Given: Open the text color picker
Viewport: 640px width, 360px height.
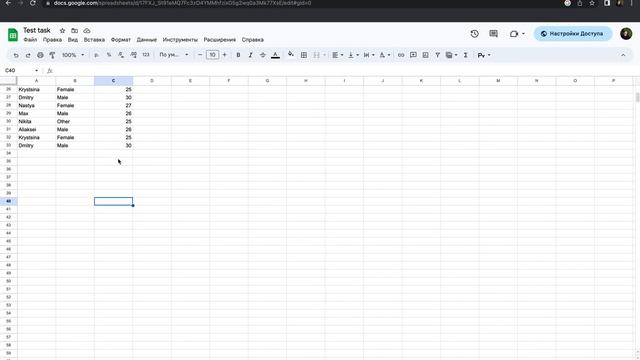Looking at the screenshot, I should (x=276, y=55).
